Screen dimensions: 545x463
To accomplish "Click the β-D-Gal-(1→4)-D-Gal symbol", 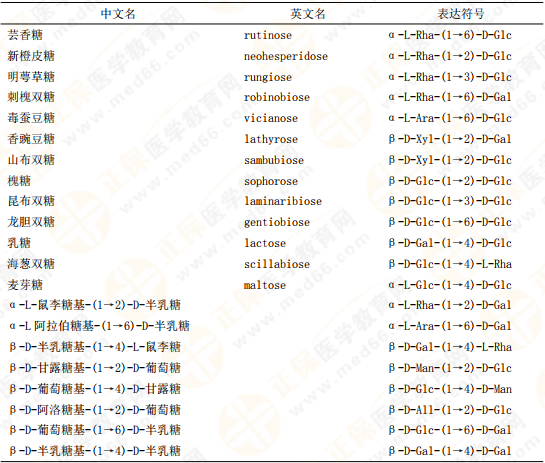I will click(x=450, y=451).
